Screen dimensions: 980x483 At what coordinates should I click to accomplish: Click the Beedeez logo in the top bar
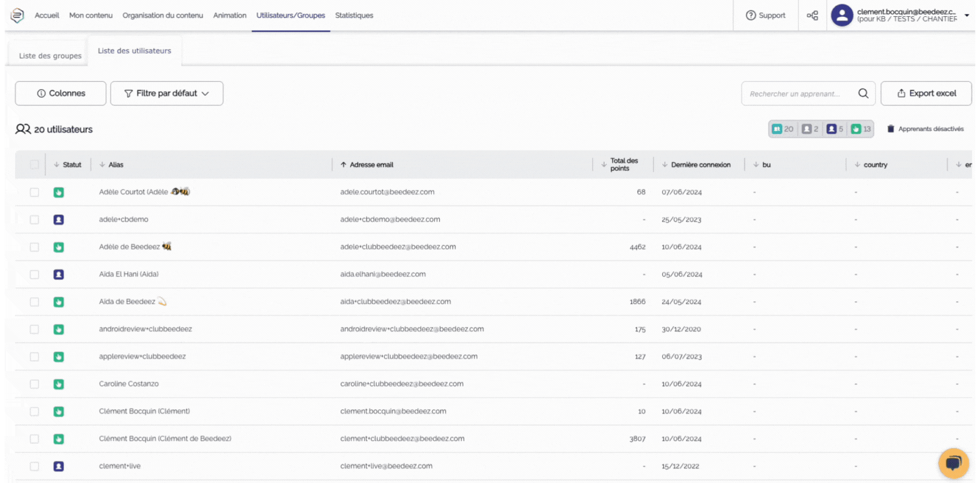coord(17,16)
